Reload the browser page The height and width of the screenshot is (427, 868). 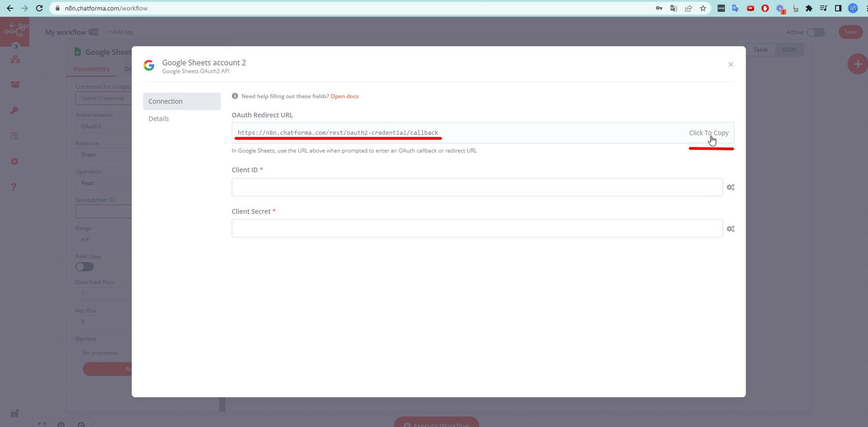(x=39, y=8)
